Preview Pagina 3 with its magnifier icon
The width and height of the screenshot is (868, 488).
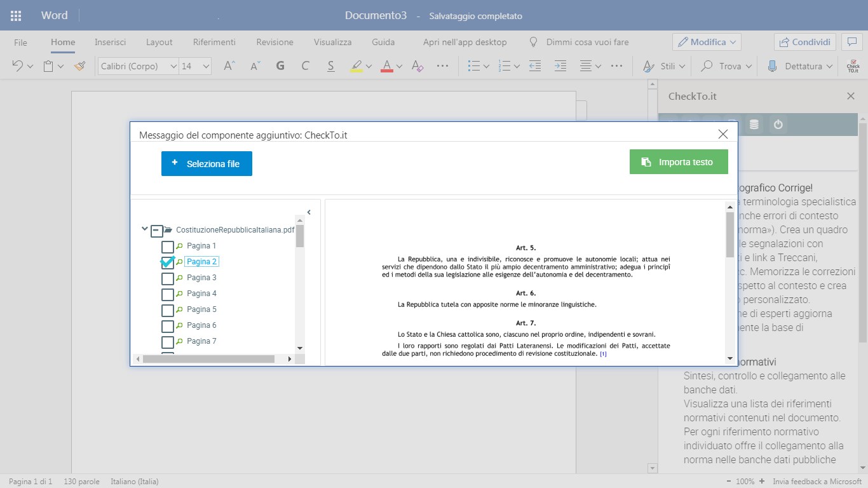[180, 278]
